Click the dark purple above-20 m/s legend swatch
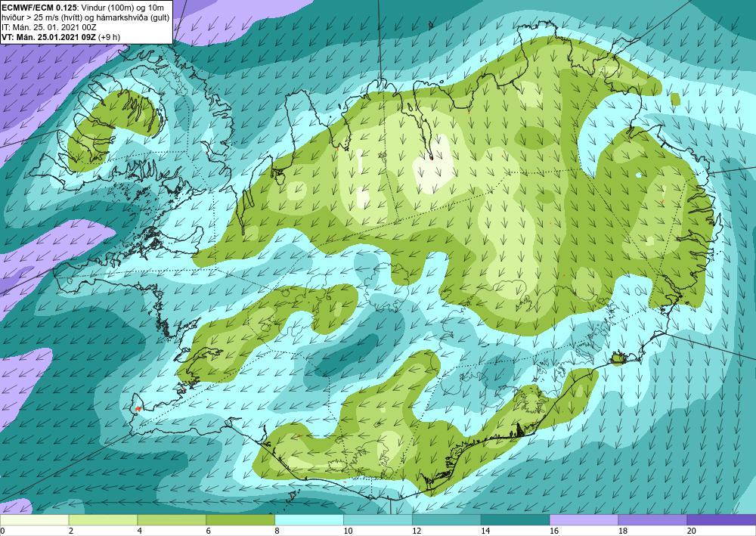 (721, 519)
